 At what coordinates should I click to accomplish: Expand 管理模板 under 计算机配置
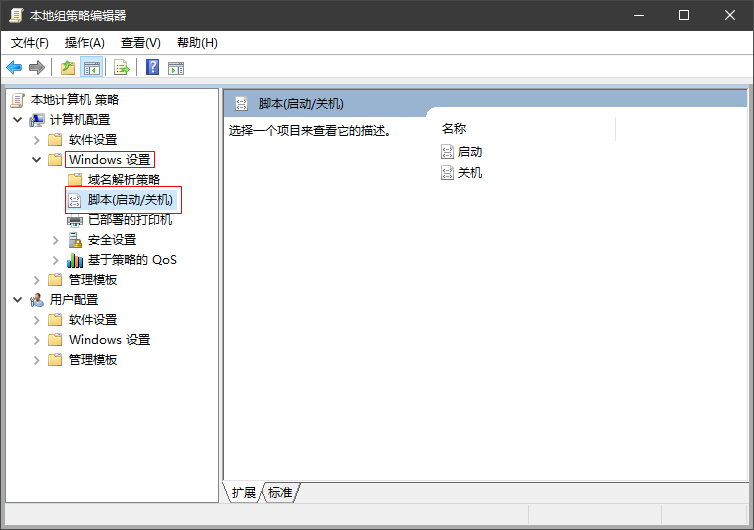pyautogui.click(x=37, y=280)
